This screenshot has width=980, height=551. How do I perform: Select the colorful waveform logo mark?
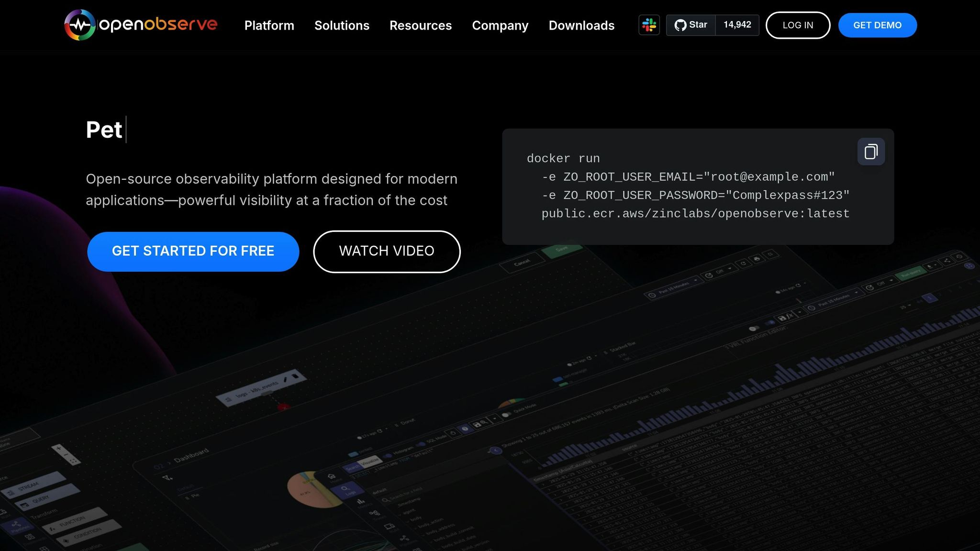[80, 25]
